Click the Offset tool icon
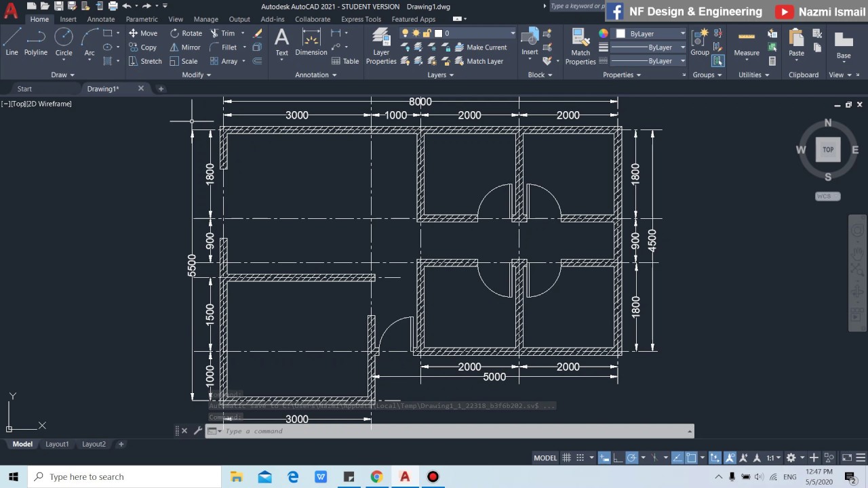 (257, 61)
